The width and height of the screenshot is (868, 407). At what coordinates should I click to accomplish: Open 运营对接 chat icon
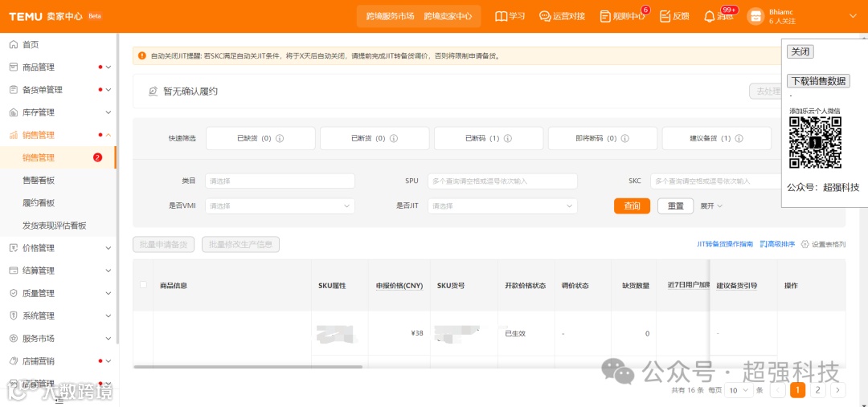tap(545, 16)
